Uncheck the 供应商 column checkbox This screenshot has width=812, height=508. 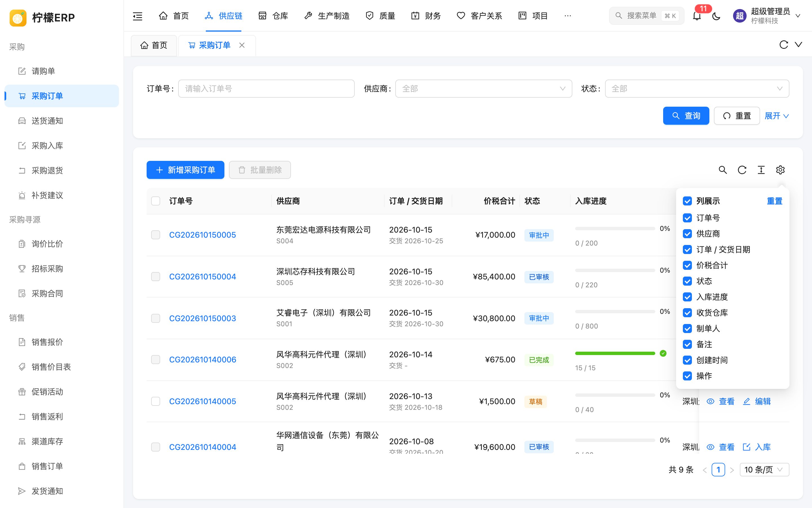coord(687,234)
